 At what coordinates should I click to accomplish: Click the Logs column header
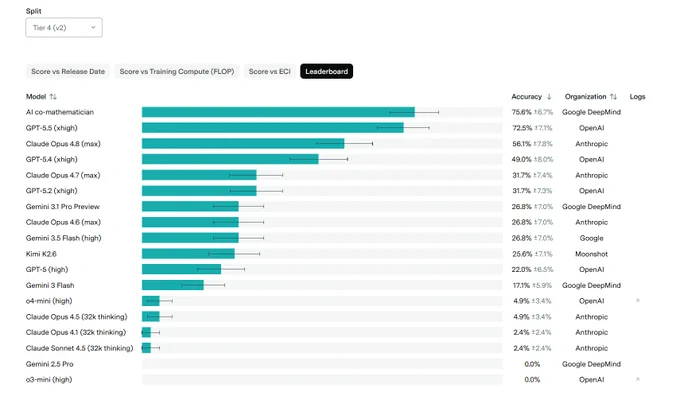[x=638, y=97]
